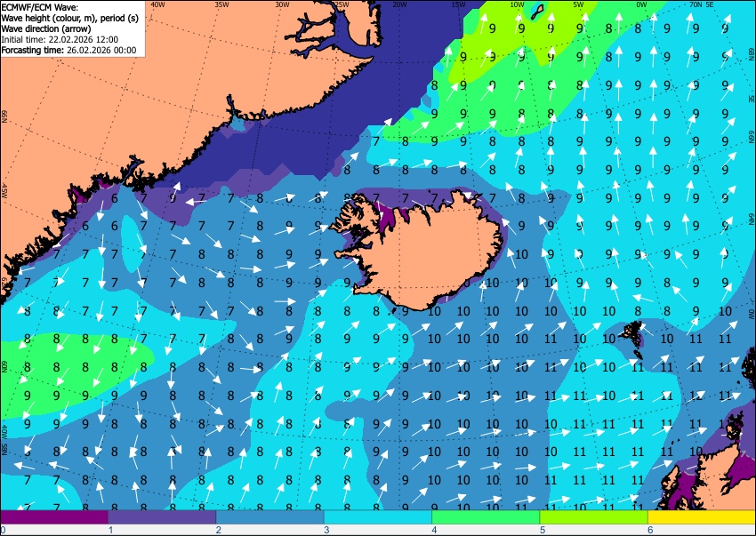Click the Jan Mayen island at top
Viewport: 756px width, 536px height.
(x=536, y=12)
